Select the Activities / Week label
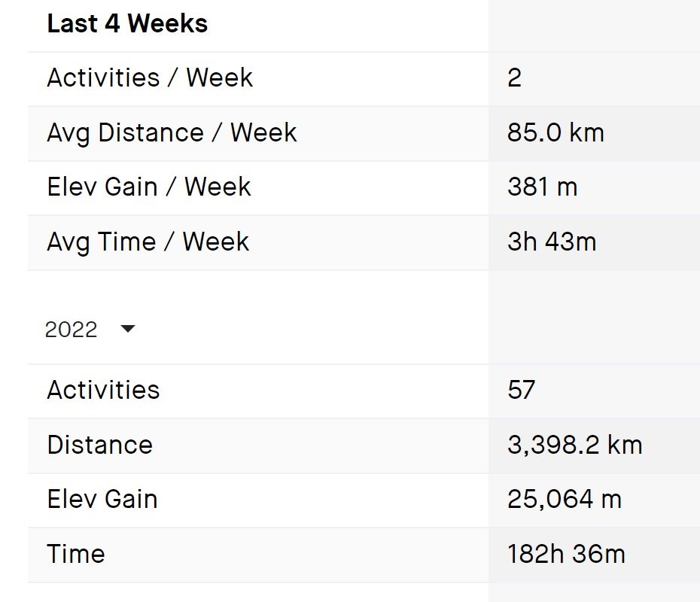The width and height of the screenshot is (700, 602). (150, 78)
